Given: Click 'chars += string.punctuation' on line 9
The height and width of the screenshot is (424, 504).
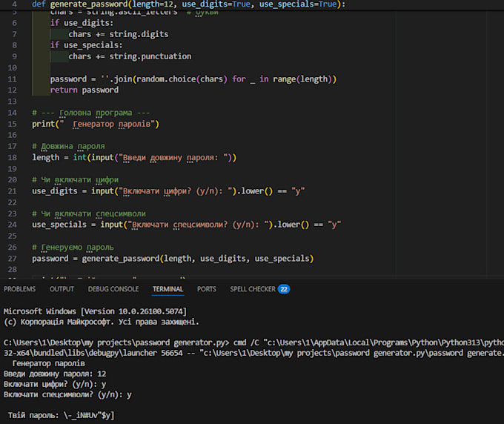Looking at the screenshot, I should coord(130,56).
